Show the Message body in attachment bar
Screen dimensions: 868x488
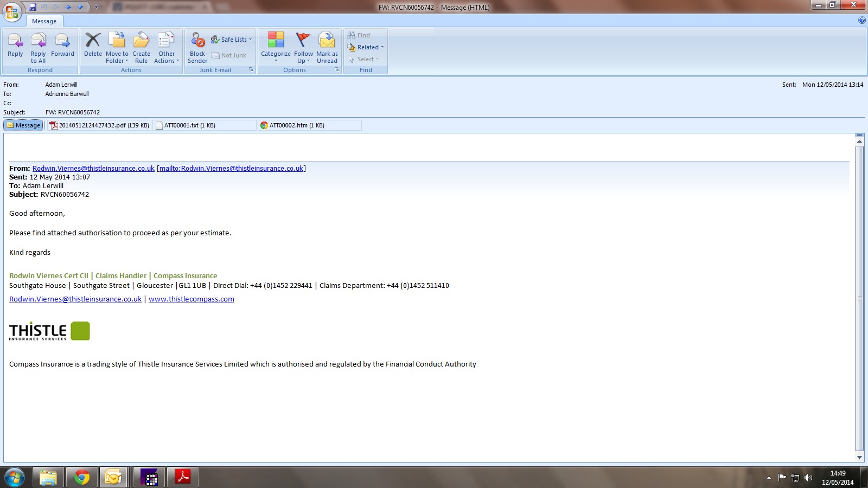coord(23,125)
